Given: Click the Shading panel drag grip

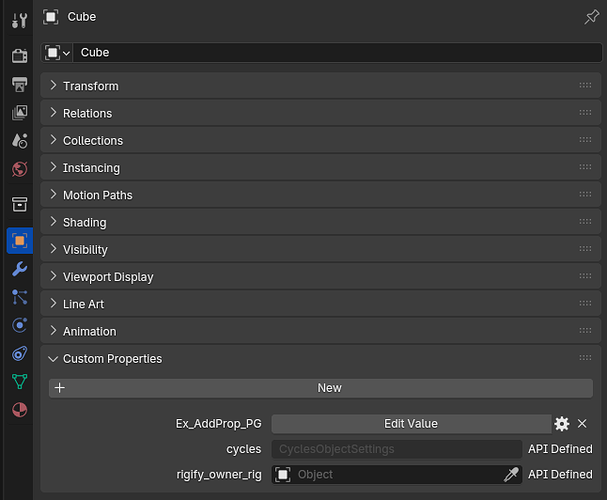Looking at the screenshot, I should tap(585, 222).
